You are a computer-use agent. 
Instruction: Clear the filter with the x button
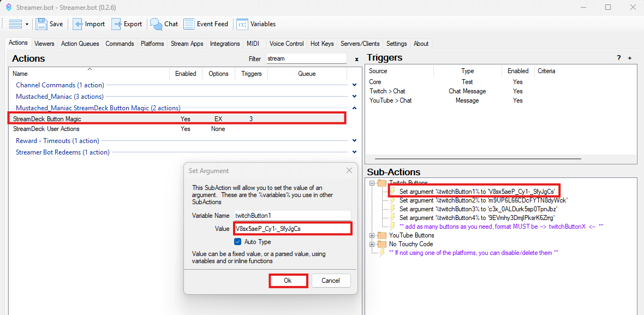(356, 59)
